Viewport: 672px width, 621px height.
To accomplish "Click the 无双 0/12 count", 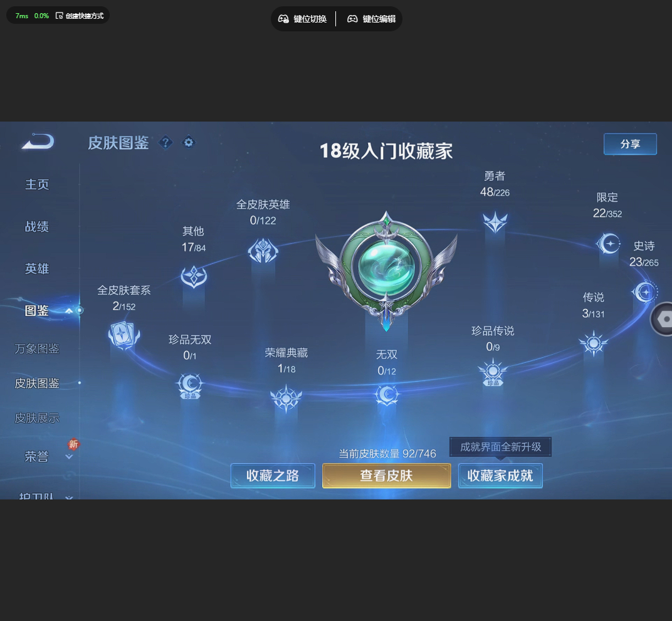I will [387, 370].
